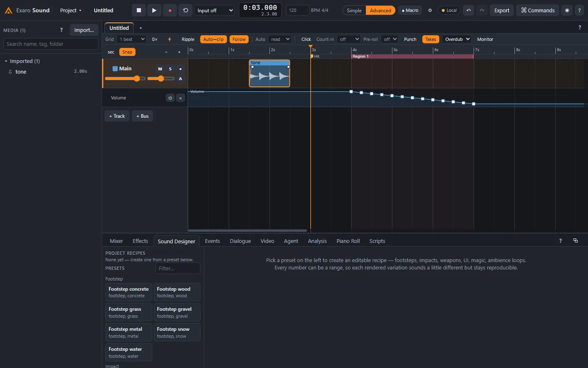Toggle Auto-clip mode
This screenshot has width=588, height=368.
(213, 39)
